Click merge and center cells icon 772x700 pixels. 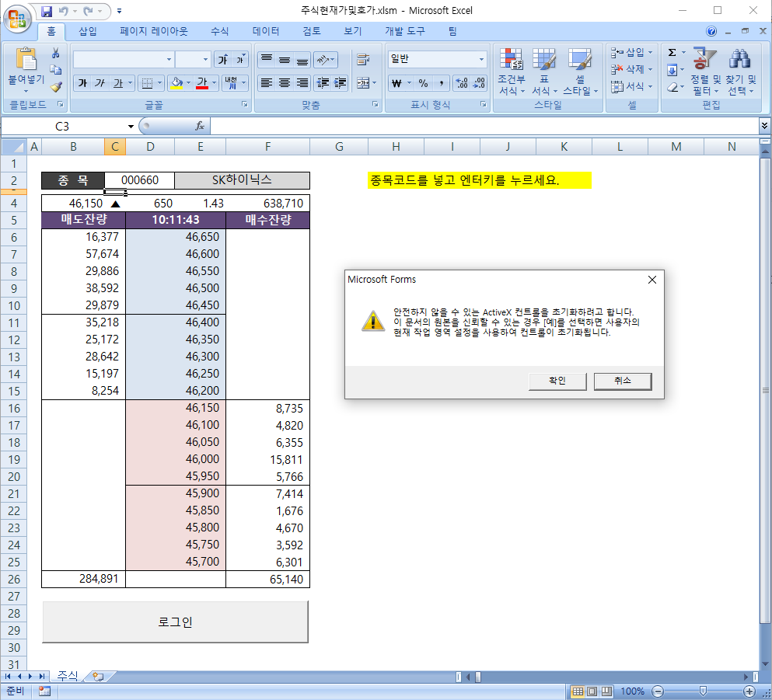pos(363,83)
